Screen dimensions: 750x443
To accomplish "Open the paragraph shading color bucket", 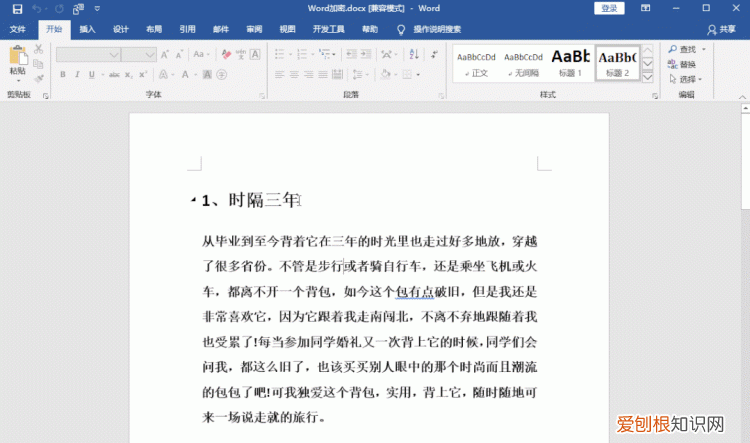I will (386, 75).
